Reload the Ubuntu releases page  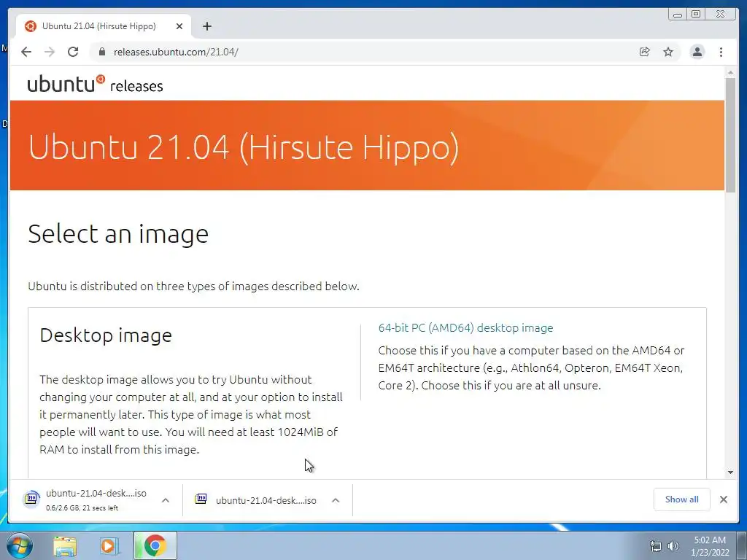73,52
